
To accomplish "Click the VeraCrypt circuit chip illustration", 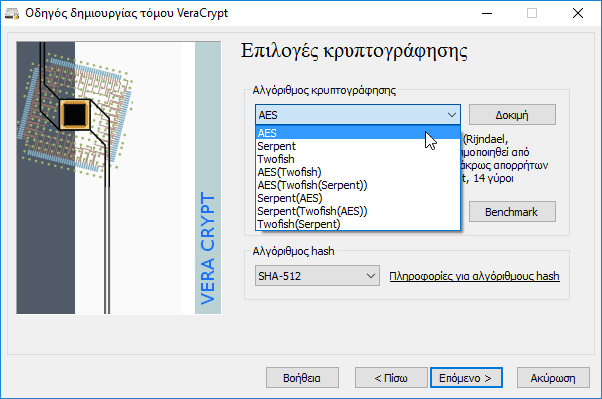I will [119, 178].
